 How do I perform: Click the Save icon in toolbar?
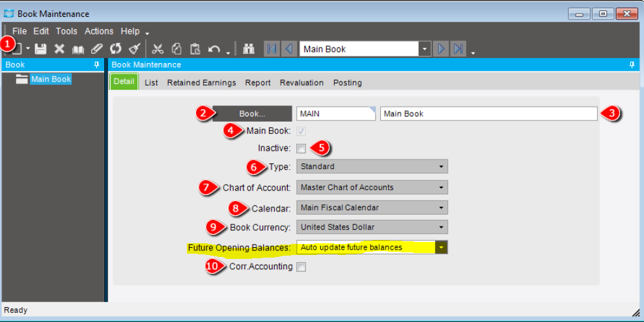pyautogui.click(x=40, y=49)
